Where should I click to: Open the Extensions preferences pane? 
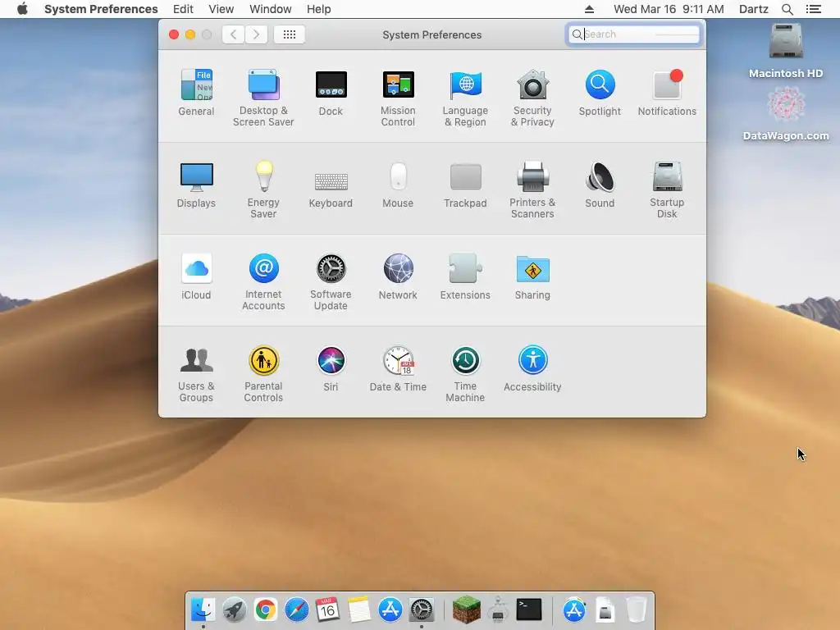pyautogui.click(x=465, y=276)
